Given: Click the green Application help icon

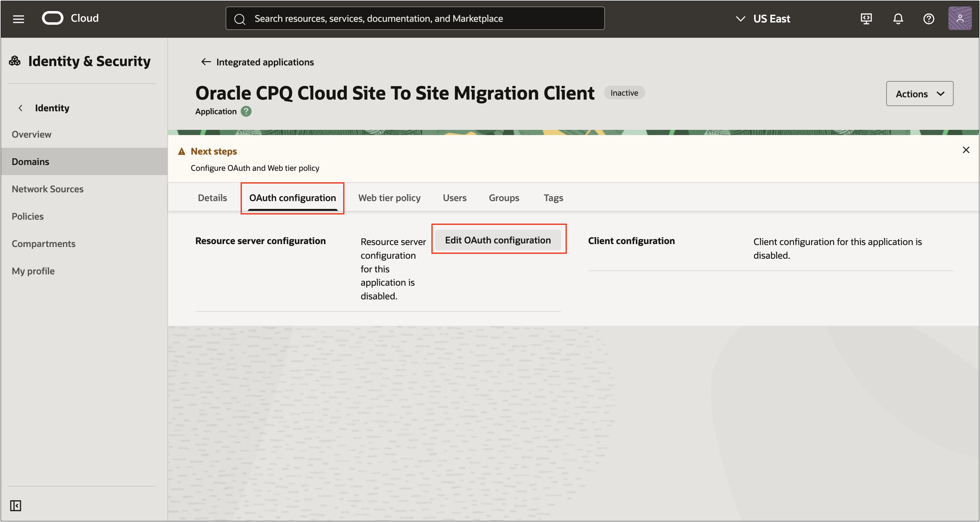Looking at the screenshot, I should coord(246,111).
